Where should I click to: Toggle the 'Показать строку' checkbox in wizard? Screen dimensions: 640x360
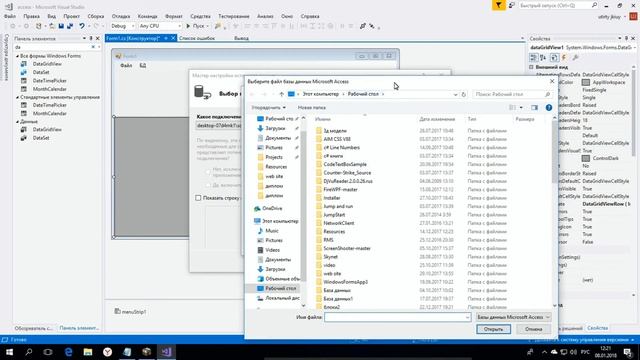click(x=198, y=198)
